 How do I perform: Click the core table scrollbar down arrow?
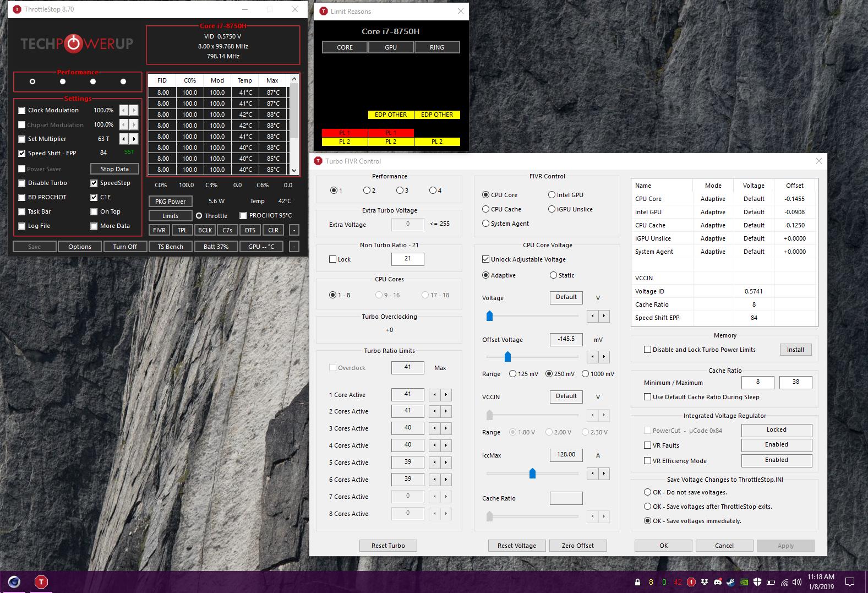click(x=294, y=170)
